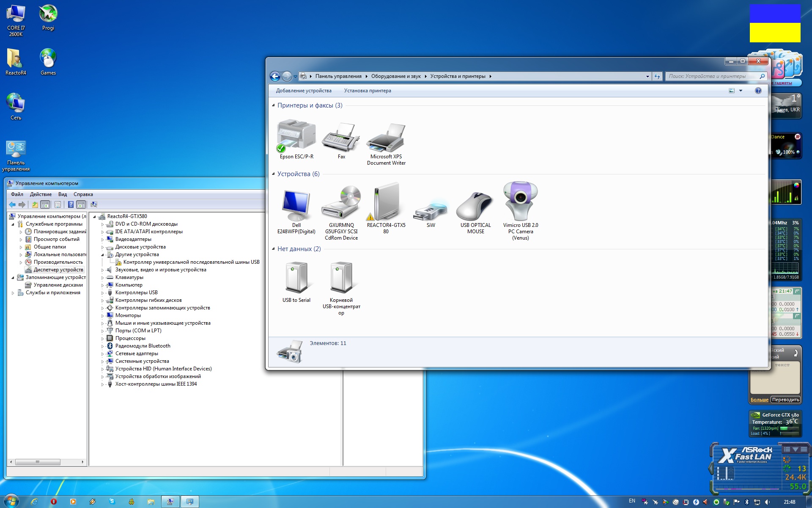Select the GXURMNQ SCSI CdRom Device icon

pos(341,213)
